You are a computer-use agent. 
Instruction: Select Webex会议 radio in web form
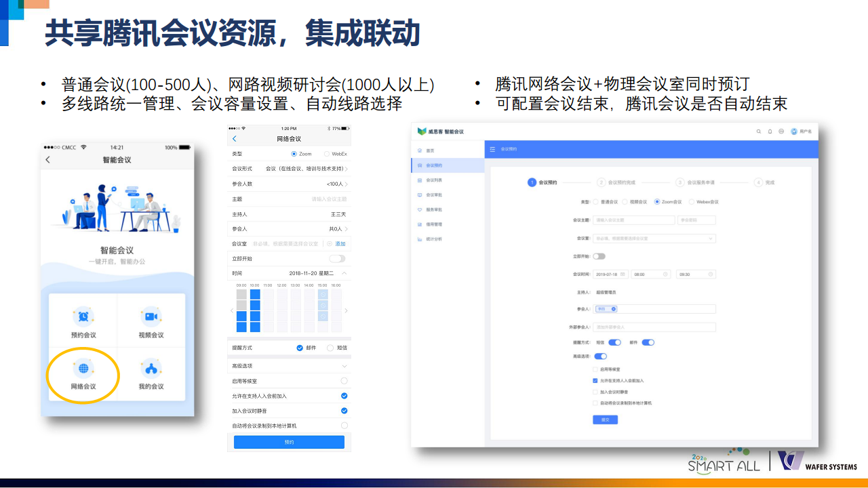691,202
